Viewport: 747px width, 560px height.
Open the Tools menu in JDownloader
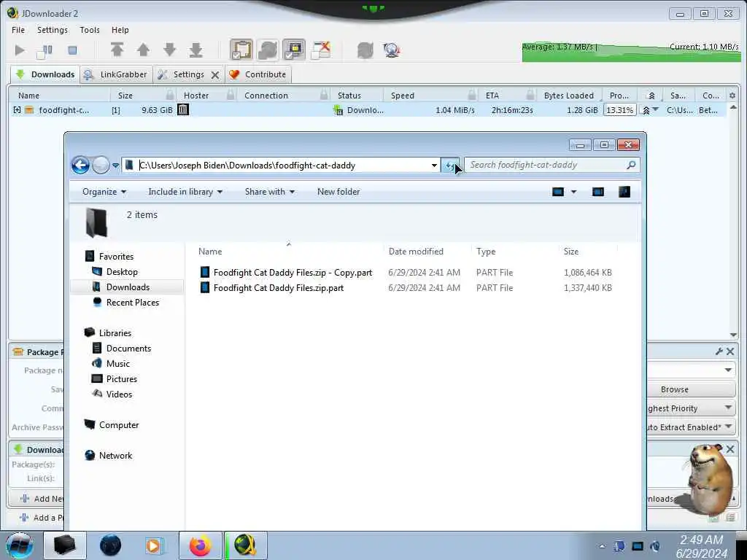[90, 30]
